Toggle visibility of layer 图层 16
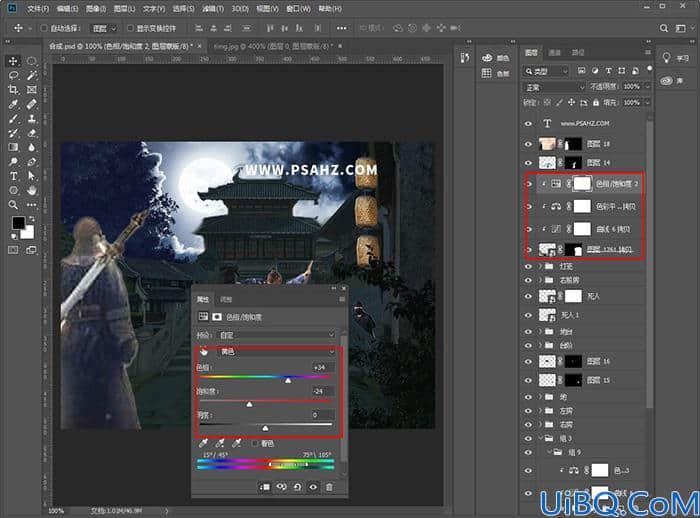Screen dimensions: 700x518 (529, 361)
